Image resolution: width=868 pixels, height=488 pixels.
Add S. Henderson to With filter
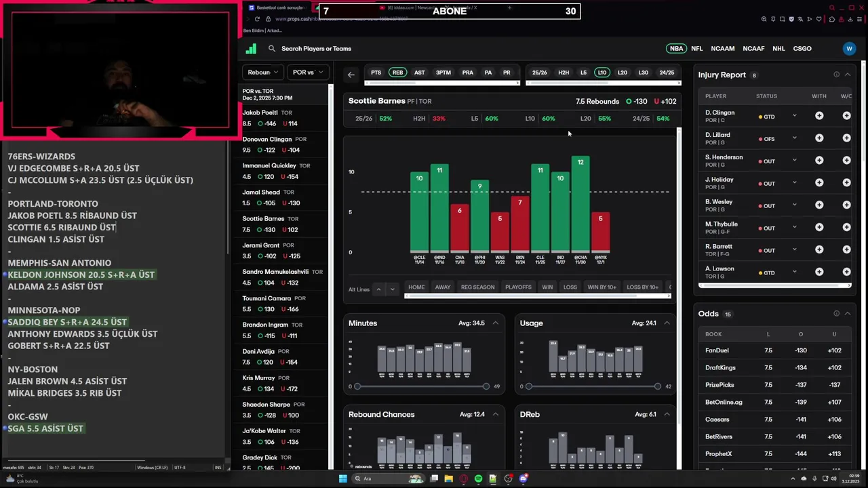coord(819,161)
